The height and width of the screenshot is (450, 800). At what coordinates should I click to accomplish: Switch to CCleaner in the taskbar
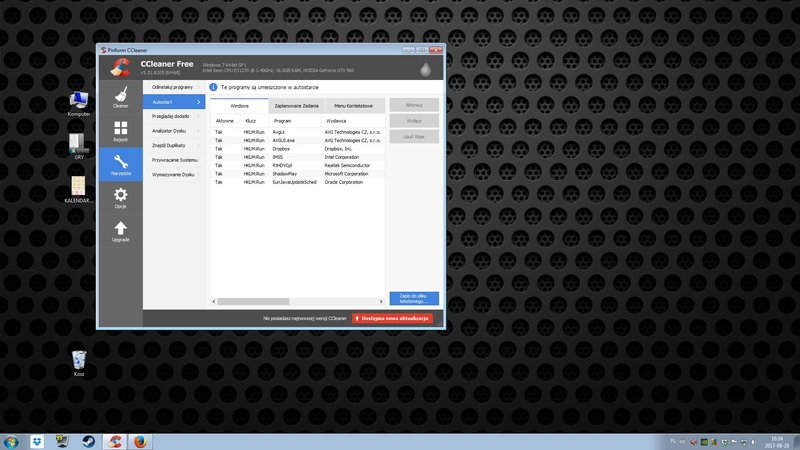[115, 441]
